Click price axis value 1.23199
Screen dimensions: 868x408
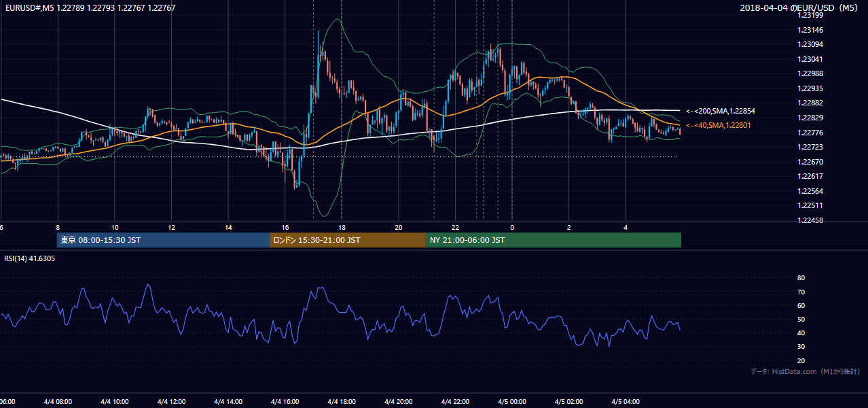811,15
